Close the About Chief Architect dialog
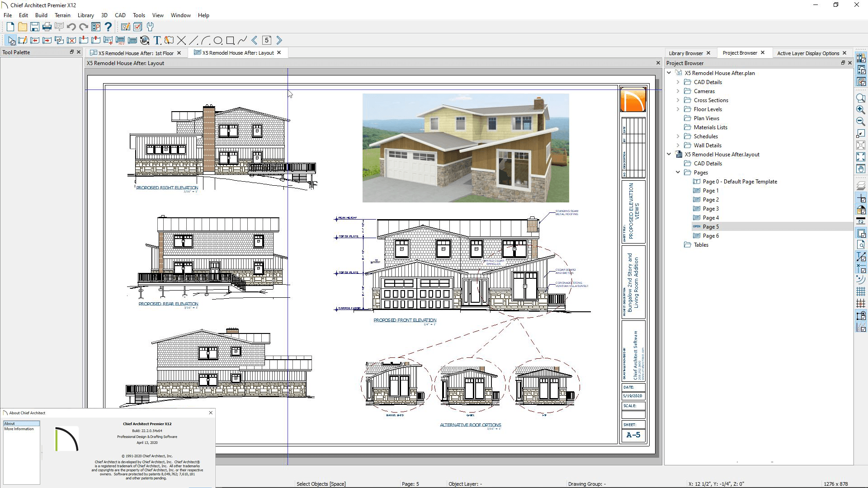 (210, 413)
